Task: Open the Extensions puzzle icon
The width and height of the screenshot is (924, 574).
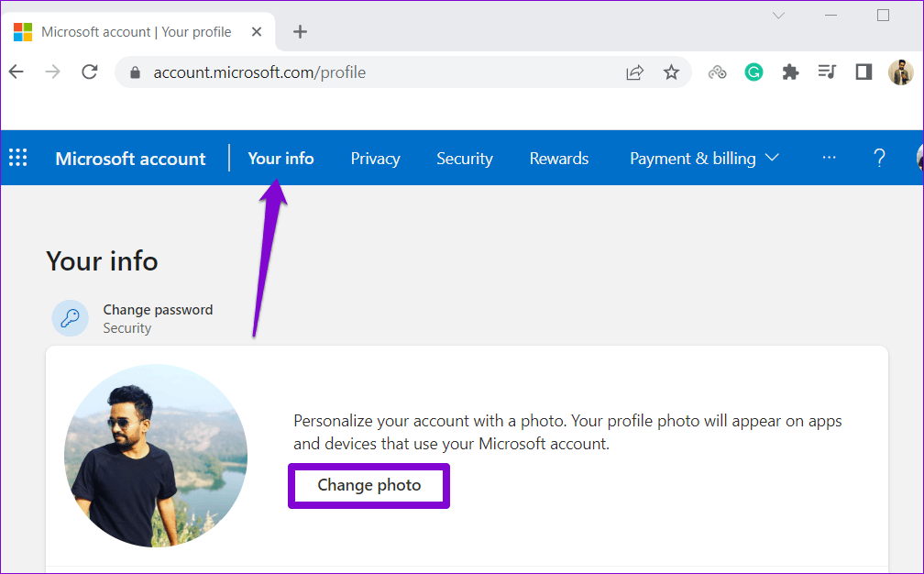Action: click(x=790, y=72)
